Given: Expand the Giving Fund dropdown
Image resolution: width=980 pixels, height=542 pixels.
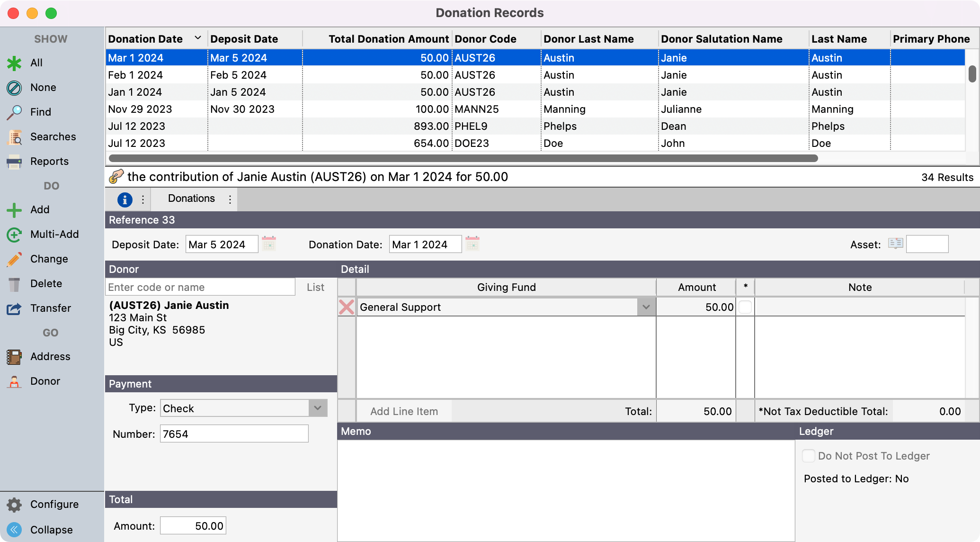Looking at the screenshot, I should [x=646, y=307].
